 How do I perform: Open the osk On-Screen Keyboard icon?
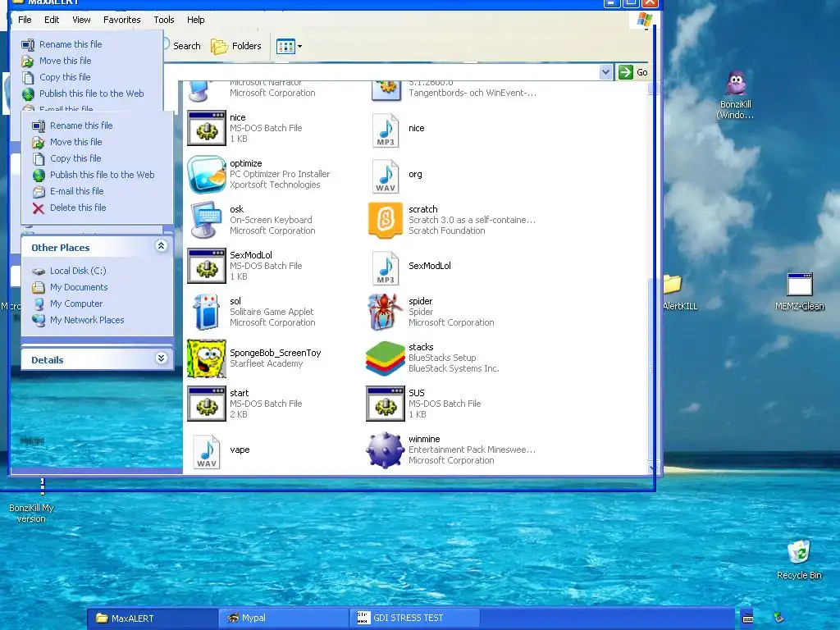point(206,220)
